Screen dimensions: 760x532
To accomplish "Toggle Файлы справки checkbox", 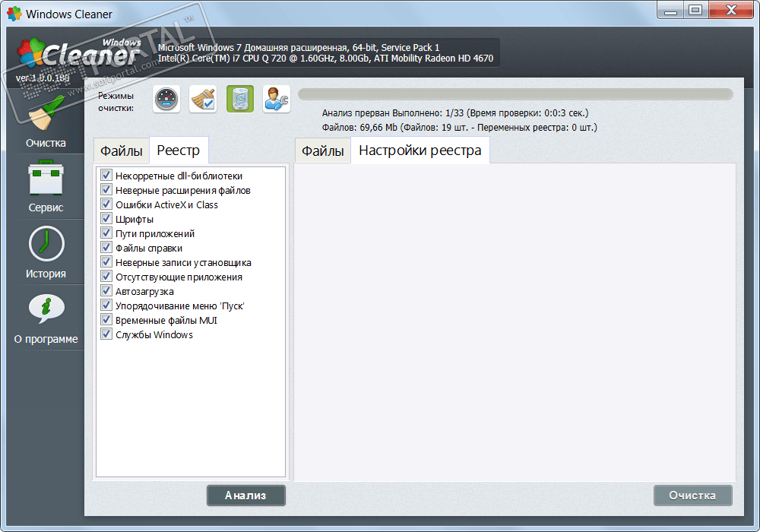I will click(x=106, y=247).
